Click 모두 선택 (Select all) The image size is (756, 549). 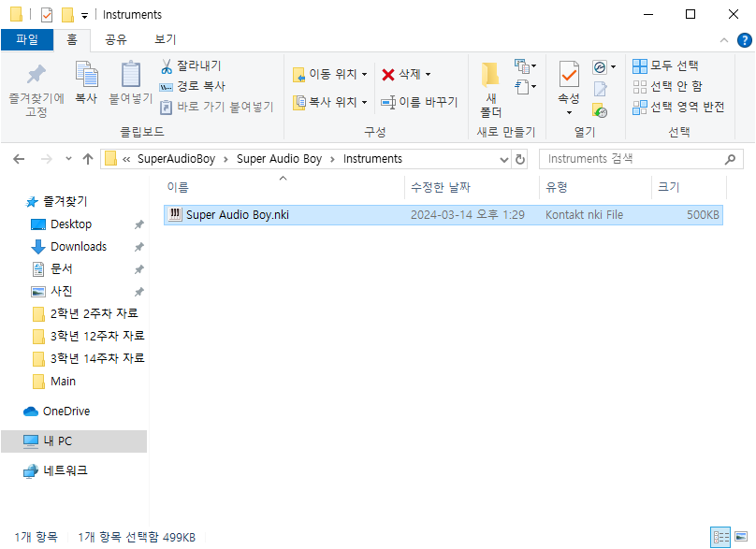pyautogui.click(x=665, y=65)
